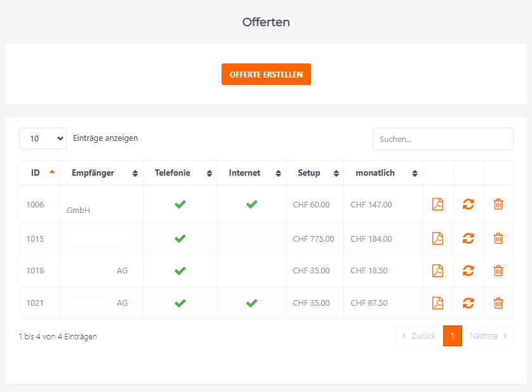Download PDF of offer 1021
The height and width of the screenshot is (392, 532).
point(437,303)
